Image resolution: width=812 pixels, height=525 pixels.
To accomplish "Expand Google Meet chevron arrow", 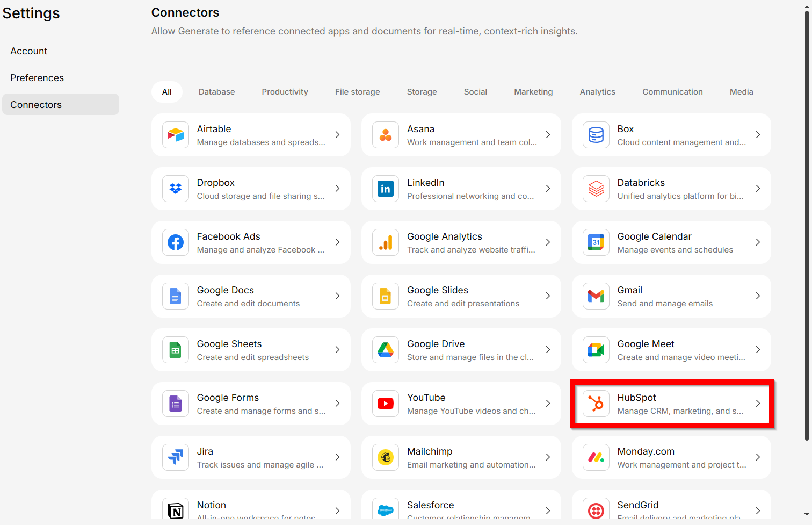I will coord(758,350).
